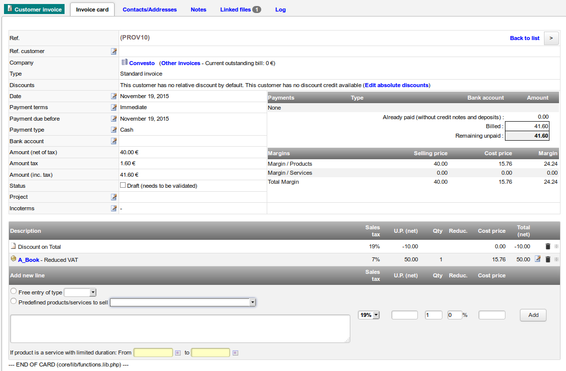Open calendar picker for the to date
566x371 pixels.
click(x=235, y=353)
